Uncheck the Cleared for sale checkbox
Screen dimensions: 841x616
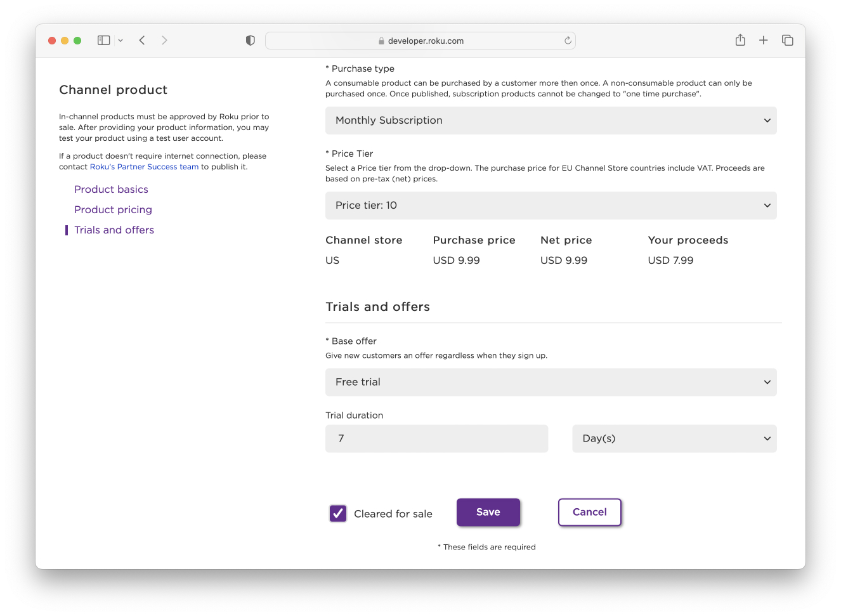pyautogui.click(x=338, y=513)
